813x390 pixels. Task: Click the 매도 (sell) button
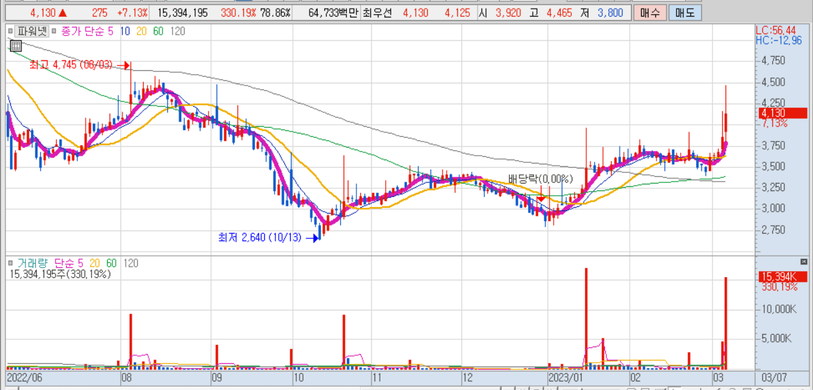pyautogui.click(x=684, y=12)
